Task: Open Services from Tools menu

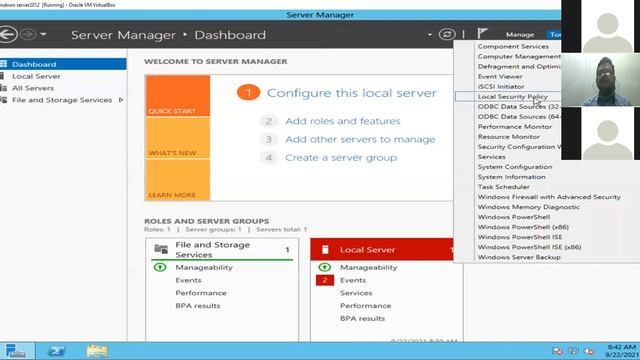Action: (491, 157)
